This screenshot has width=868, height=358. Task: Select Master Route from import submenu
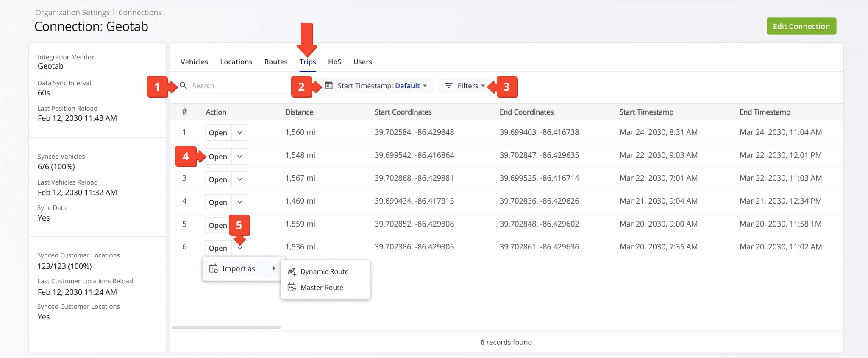pyautogui.click(x=322, y=288)
